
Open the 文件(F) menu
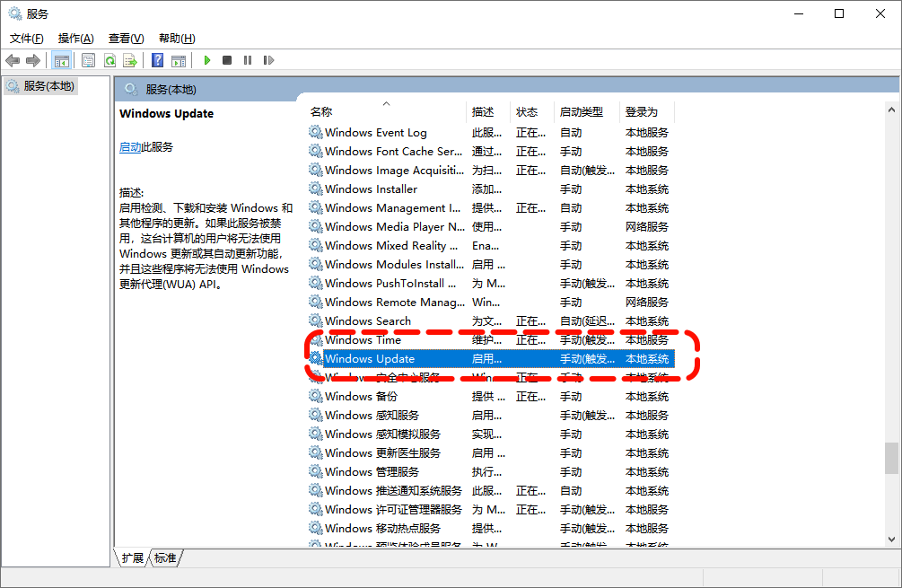26,39
